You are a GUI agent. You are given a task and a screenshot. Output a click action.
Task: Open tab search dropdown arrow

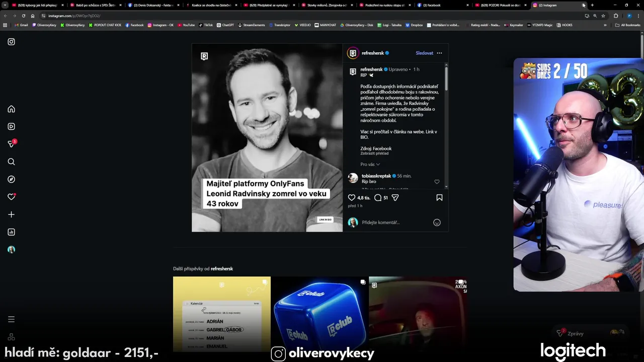coord(4,5)
